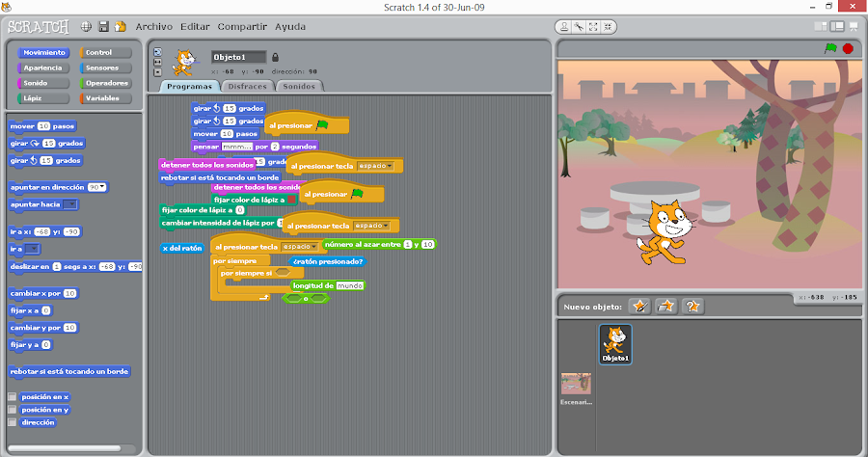Click the ¿ratón presionado? sensing block
Viewport: 868px width, 457px height.
point(327,261)
